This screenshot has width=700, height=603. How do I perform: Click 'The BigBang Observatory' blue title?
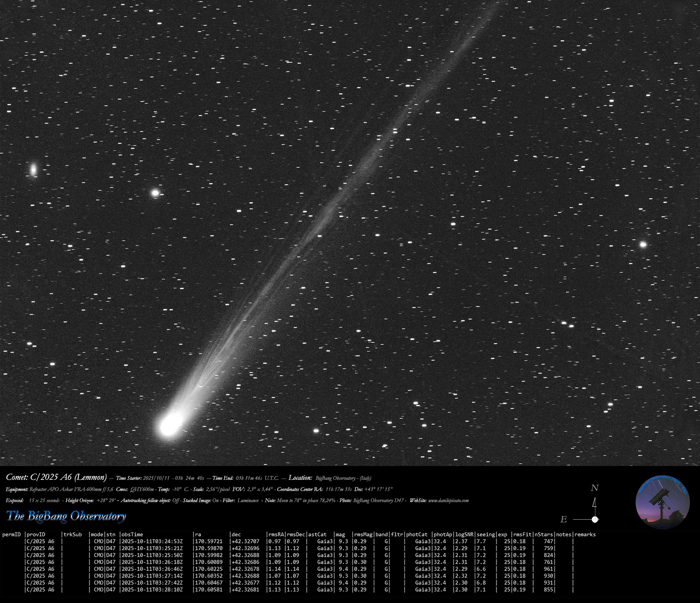(66, 516)
